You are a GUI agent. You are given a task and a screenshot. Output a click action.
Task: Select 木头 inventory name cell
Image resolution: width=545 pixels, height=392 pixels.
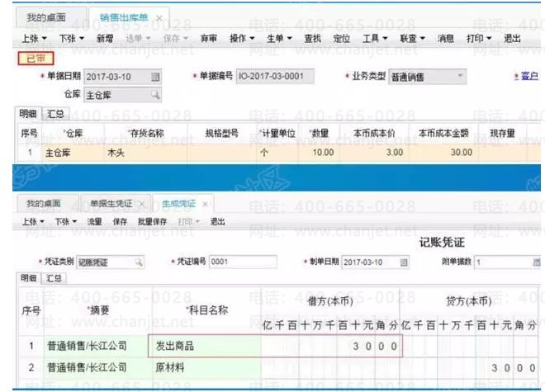[x=146, y=153]
